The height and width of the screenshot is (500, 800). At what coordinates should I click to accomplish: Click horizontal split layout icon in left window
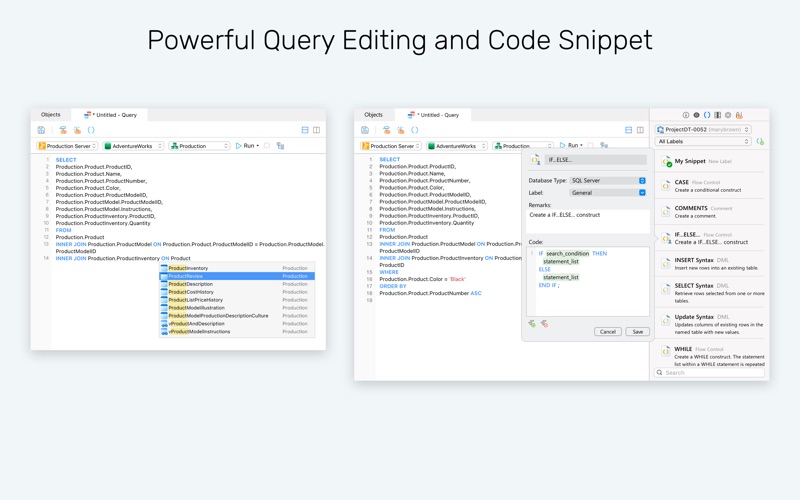coord(305,130)
